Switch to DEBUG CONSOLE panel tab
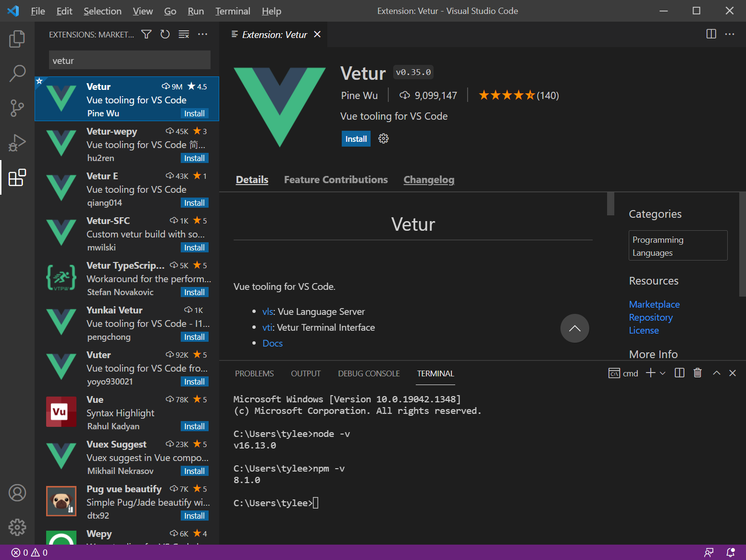Screen dimensions: 746x560 point(369,373)
